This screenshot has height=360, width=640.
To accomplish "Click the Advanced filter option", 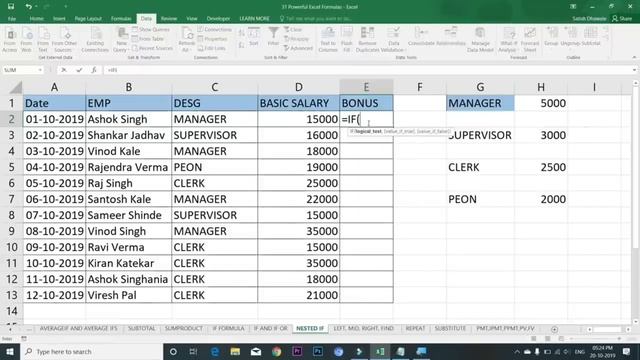I will (298, 48).
